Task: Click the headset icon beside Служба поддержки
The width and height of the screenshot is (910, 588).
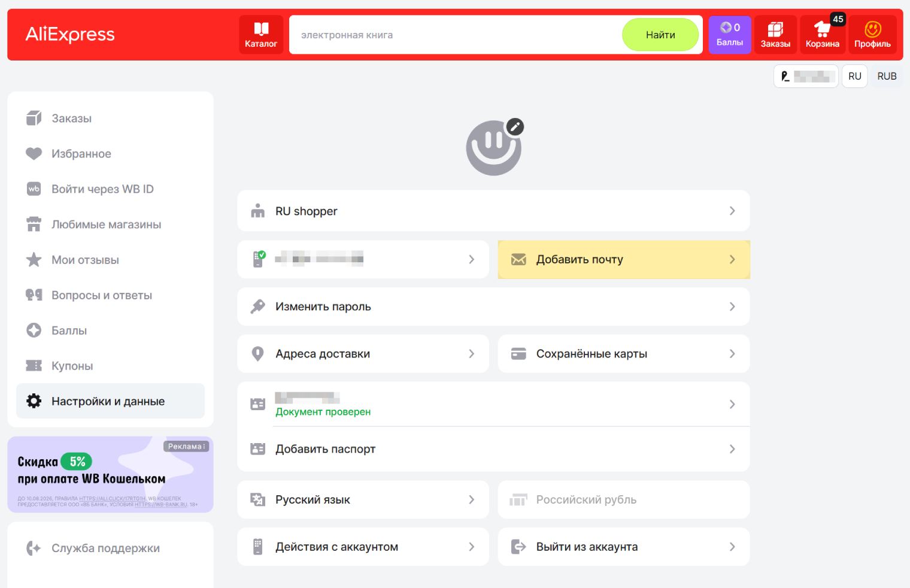Action: [34, 548]
